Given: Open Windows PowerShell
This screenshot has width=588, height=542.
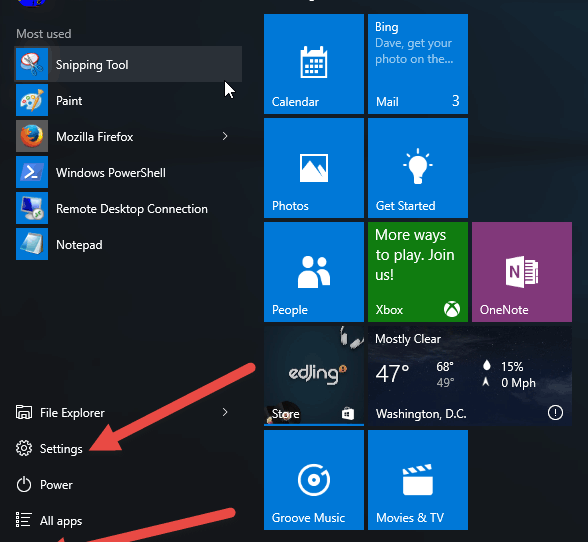Looking at the screenshot, I should pos(128,172).
